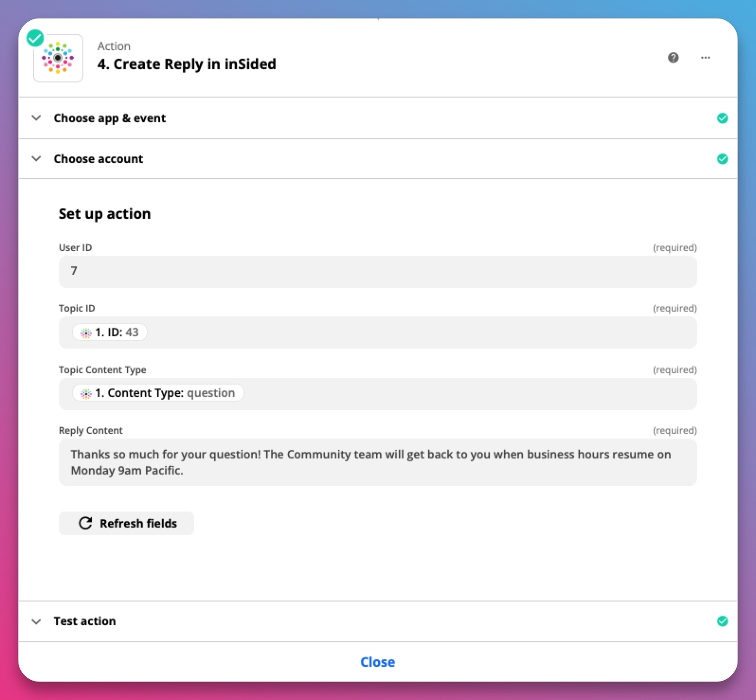
Task: Click the Refresh fields button
Action: click(x=126, y=523)
